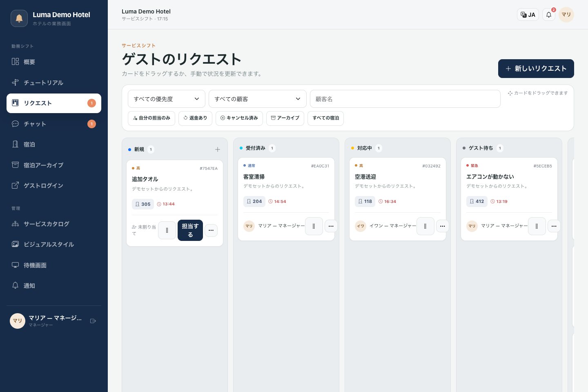Open ビジュアルスタイル in the sidebar
The image size is (588, 392).
point(54,244)
